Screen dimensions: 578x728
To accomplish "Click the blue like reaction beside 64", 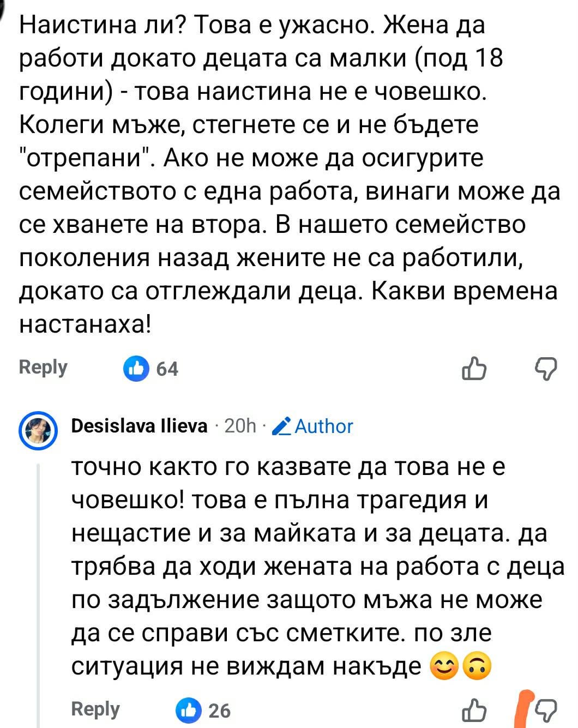I will 136,369.
